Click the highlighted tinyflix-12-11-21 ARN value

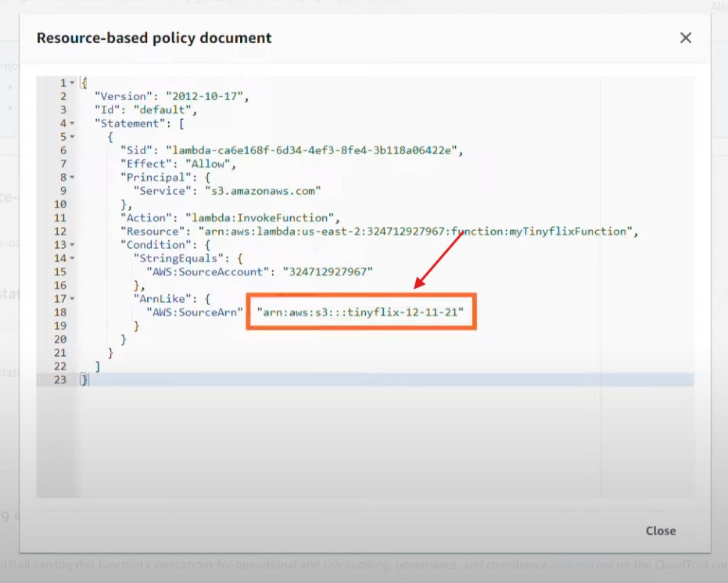(360, 312)
